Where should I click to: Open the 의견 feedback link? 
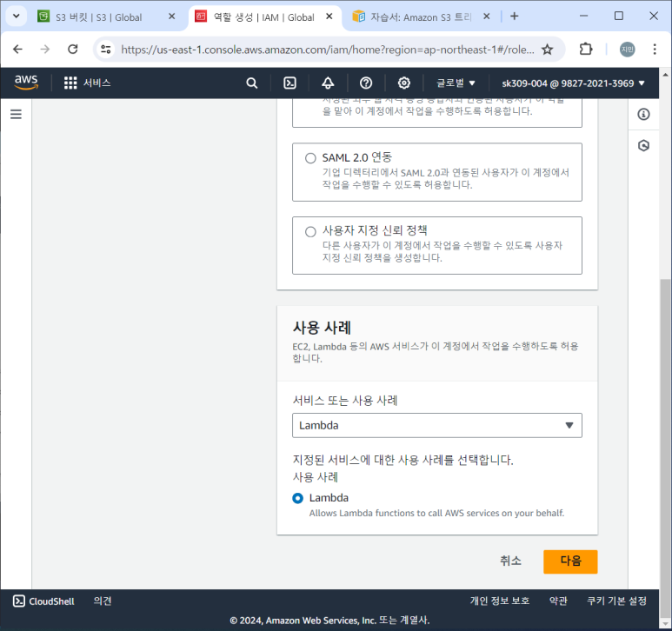tap(103, 601)
